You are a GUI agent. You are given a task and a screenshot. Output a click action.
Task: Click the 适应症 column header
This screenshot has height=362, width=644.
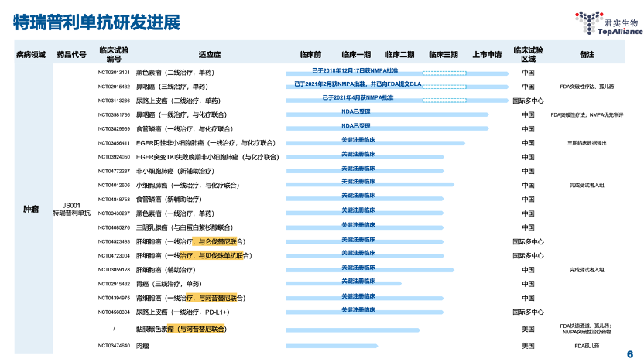(x=210, y=55)
